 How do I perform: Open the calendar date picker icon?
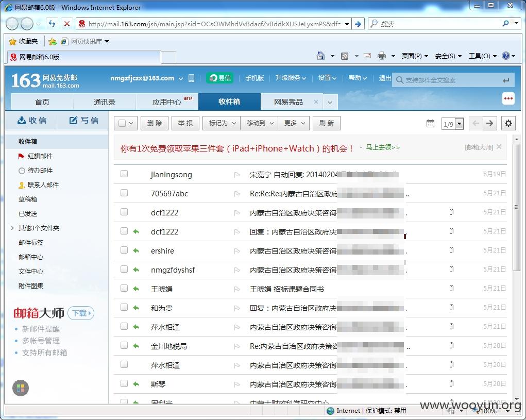point(430,124)
